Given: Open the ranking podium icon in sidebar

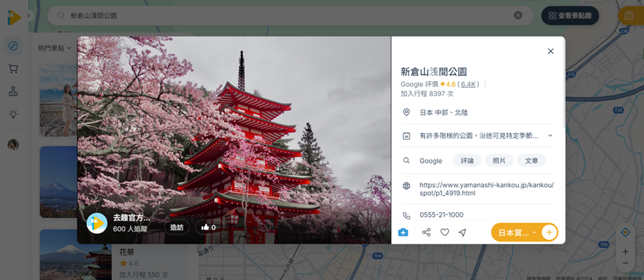Looking at the screenshot, I should point(13,91).
